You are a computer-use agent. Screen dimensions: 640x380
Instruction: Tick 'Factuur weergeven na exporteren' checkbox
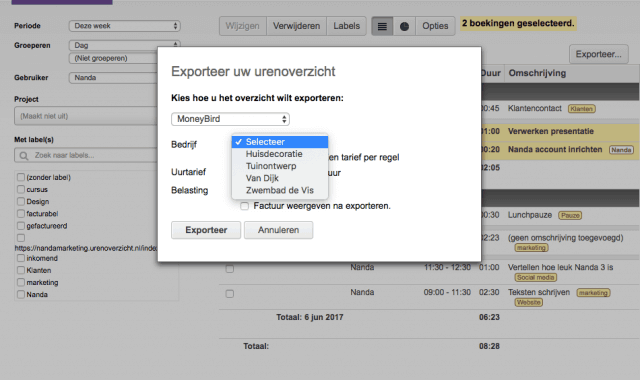pyautogui.click(x=244, y=206)
